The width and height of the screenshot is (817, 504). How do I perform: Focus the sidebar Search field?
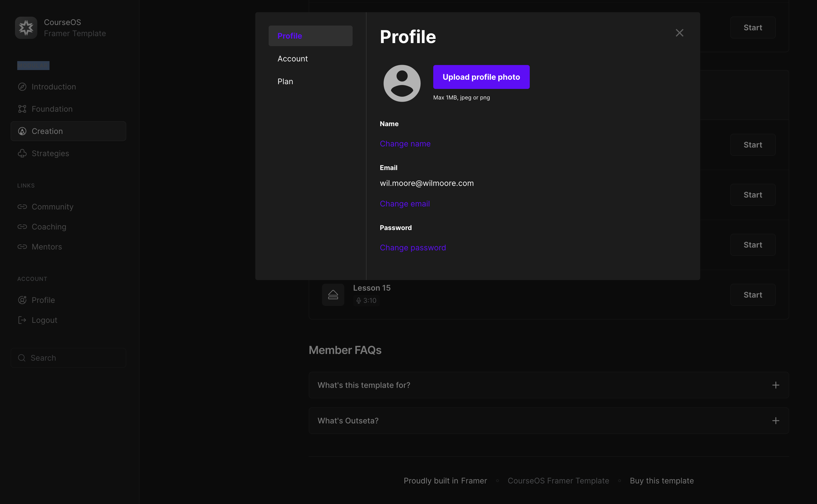pyautogui.click(x=68, y=358)
